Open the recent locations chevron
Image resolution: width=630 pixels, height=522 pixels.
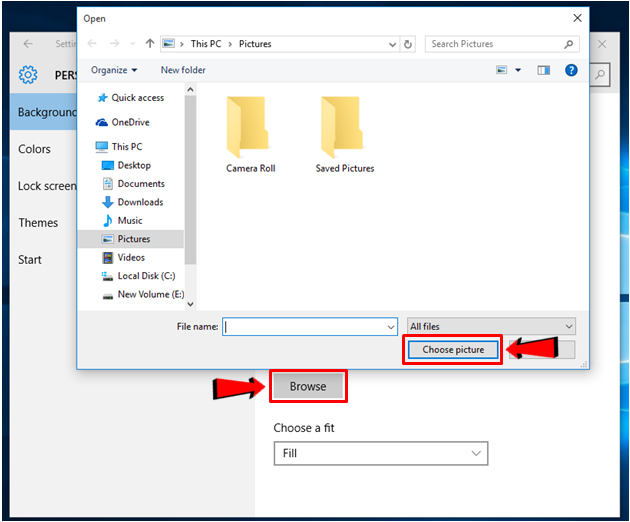(133, 44)
